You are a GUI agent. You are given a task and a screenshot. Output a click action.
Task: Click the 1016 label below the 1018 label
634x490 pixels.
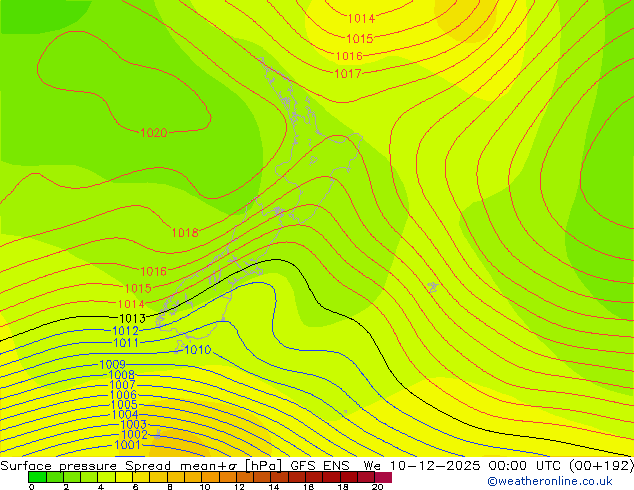tap(154, 271)
